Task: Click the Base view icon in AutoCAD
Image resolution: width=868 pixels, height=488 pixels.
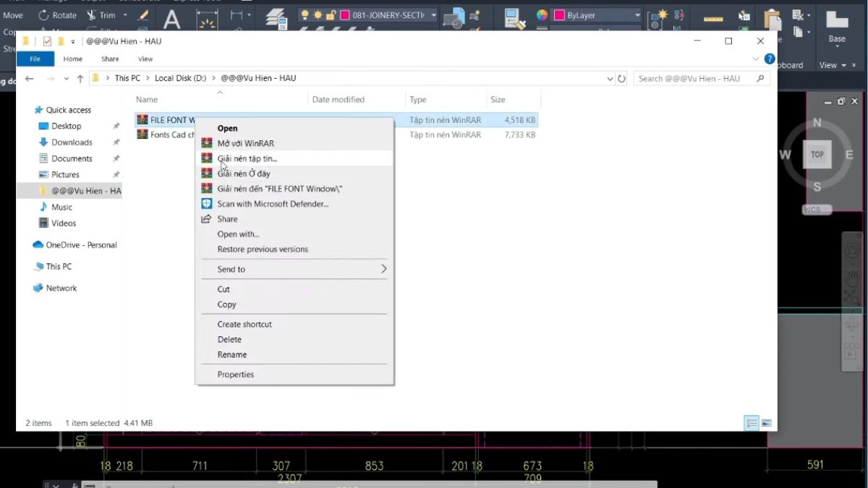Action: pos(837,20)
